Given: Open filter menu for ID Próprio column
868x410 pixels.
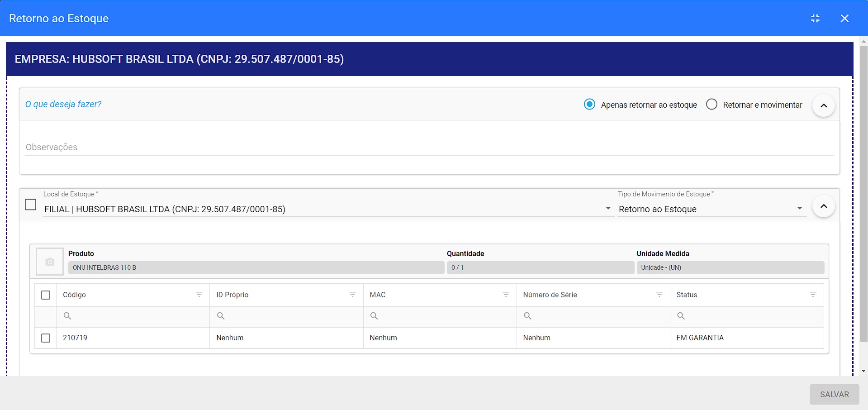Looking at the screenshot, I should click(352, 295).
